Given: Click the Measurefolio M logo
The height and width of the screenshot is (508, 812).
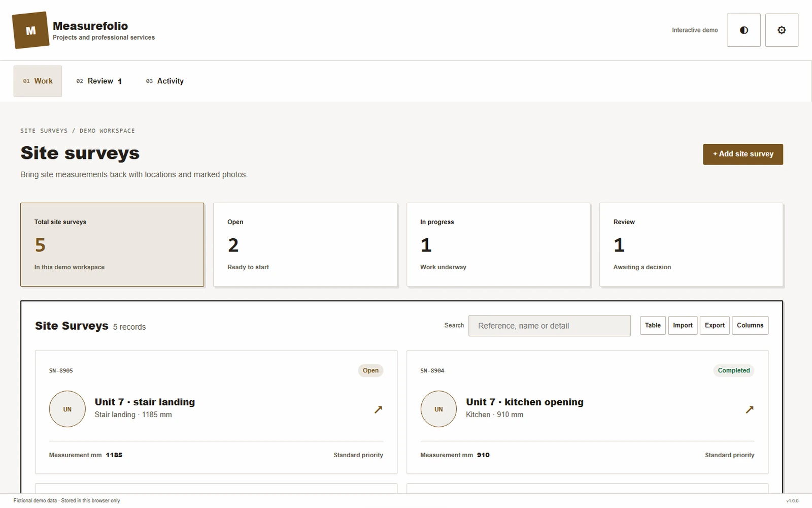Looking at the screenshot, I should (30, 30).
